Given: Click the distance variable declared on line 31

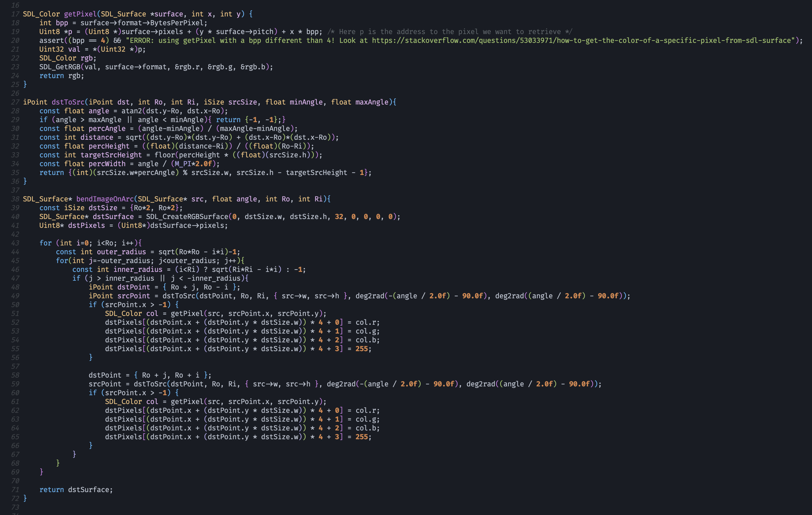Looking at the screenshot, I should tap(97, 137).
